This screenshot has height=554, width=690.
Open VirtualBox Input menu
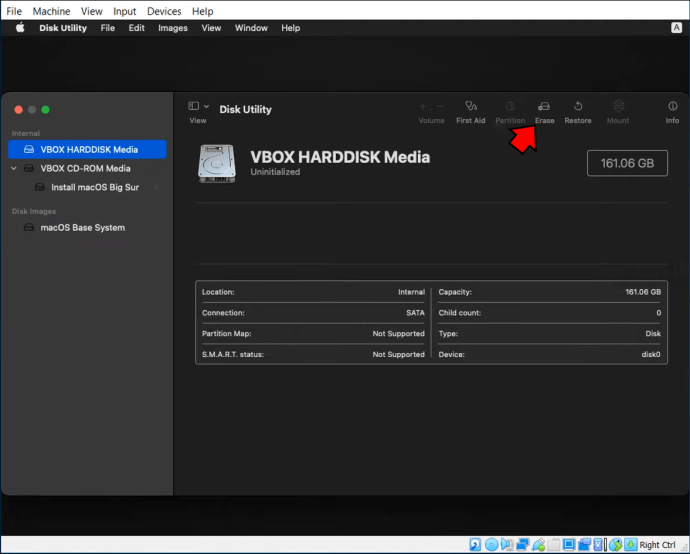point(125,11)
